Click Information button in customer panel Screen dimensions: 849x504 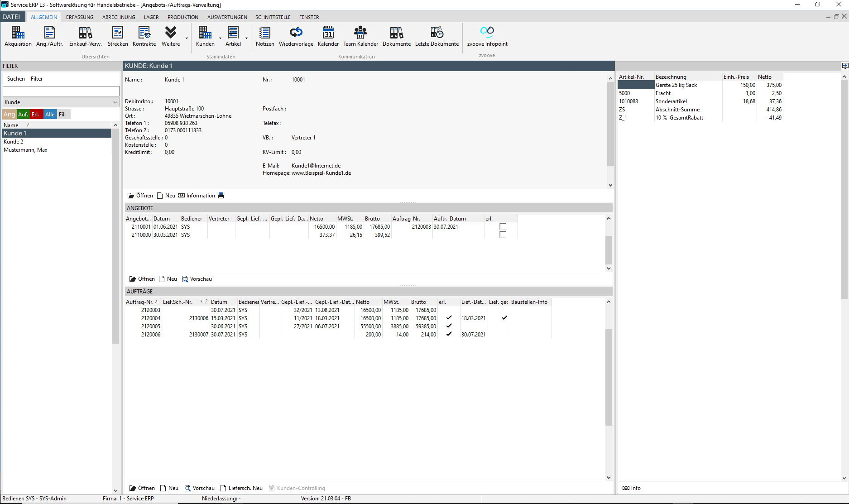[197, 196]
